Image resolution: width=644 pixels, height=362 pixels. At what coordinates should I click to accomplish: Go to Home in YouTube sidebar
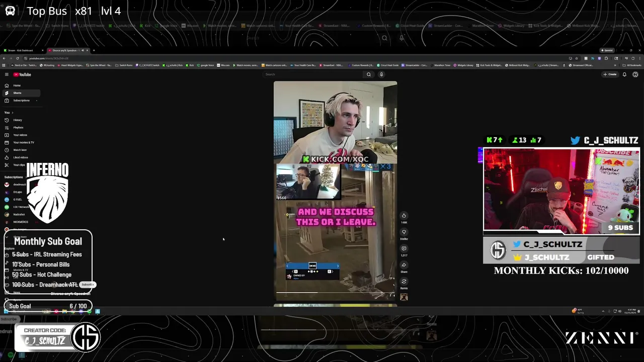coord(21,85)
